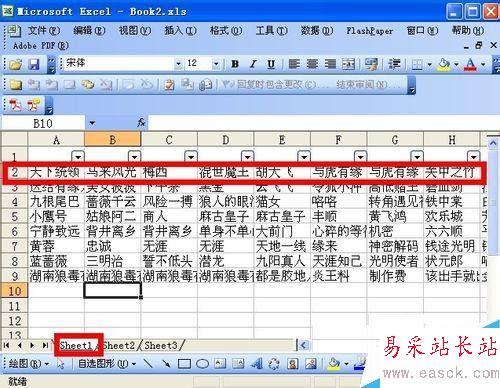Image resolution: width=500 pixels, height=388 pixels.
Task: Click the vertical scrollbar up arrow
Action: click(x=493, y=144)
